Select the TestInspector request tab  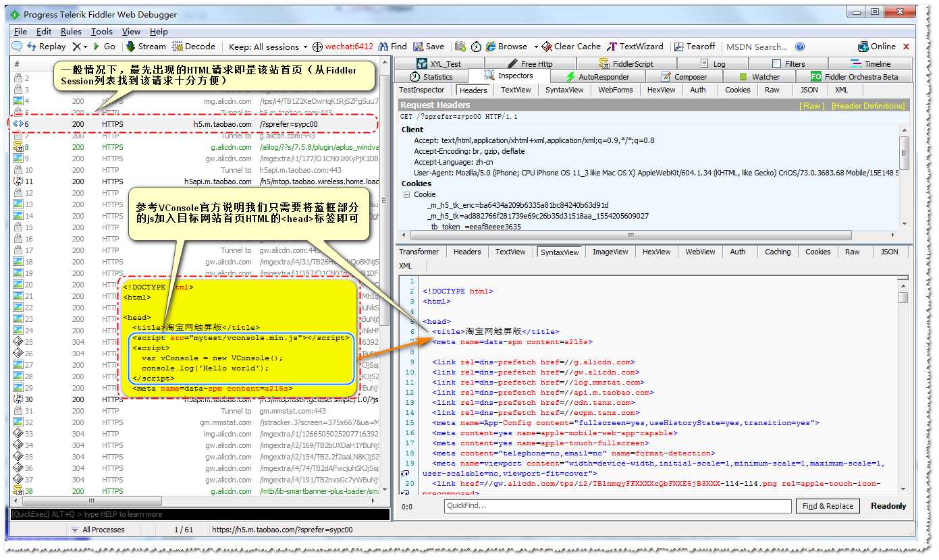click(422, 90)
